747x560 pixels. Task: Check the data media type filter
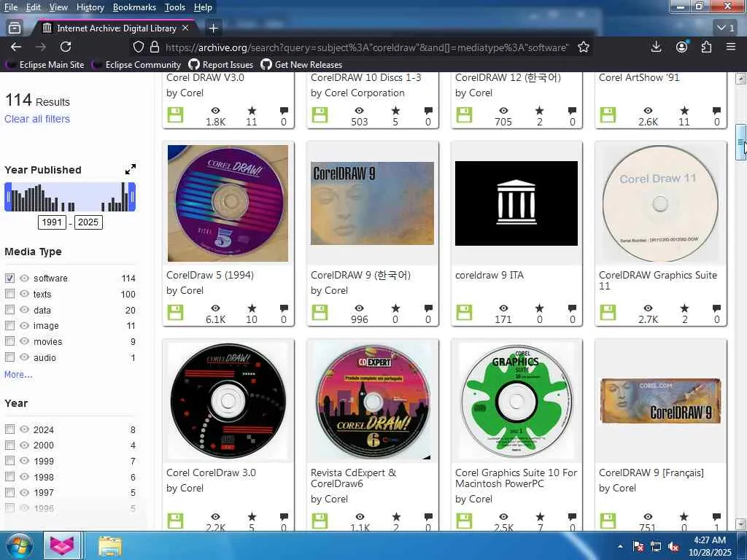point(9,309)
